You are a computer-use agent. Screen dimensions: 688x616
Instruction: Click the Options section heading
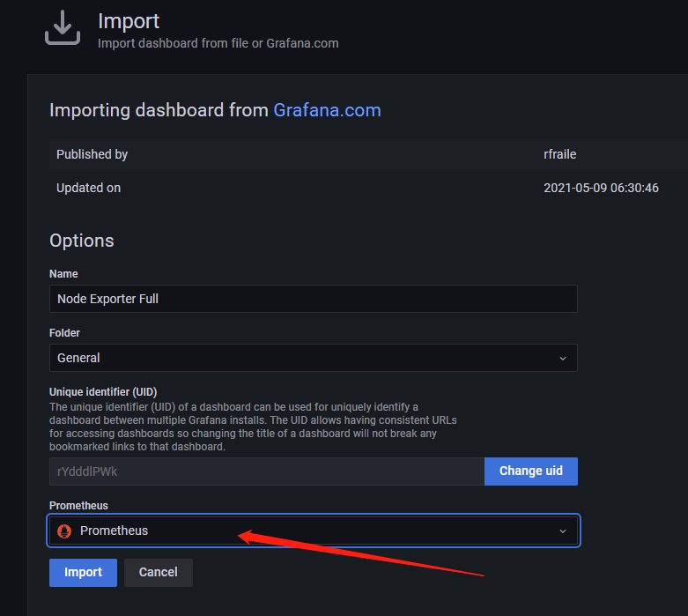click(x=82, y=241)
